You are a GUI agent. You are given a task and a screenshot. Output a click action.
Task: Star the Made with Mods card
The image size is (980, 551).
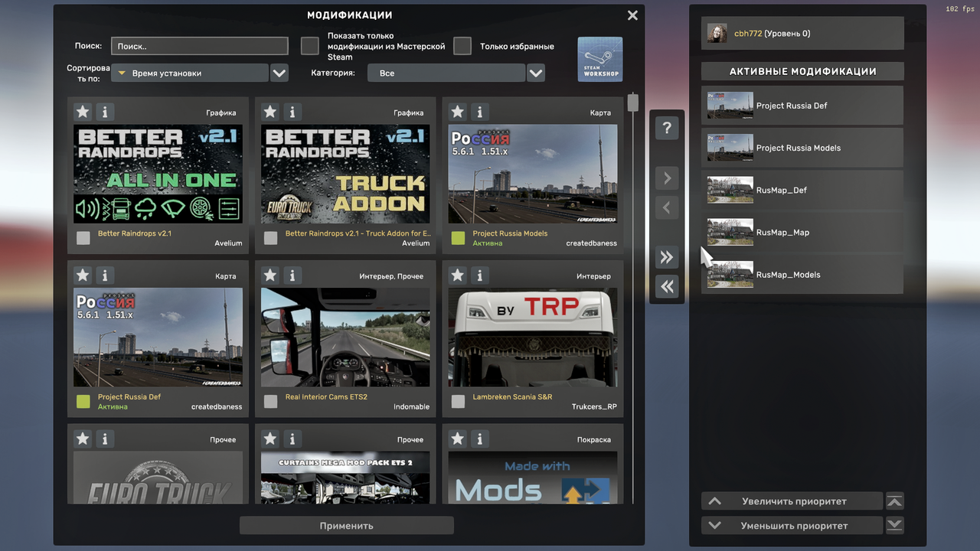(x=458, y=439)
